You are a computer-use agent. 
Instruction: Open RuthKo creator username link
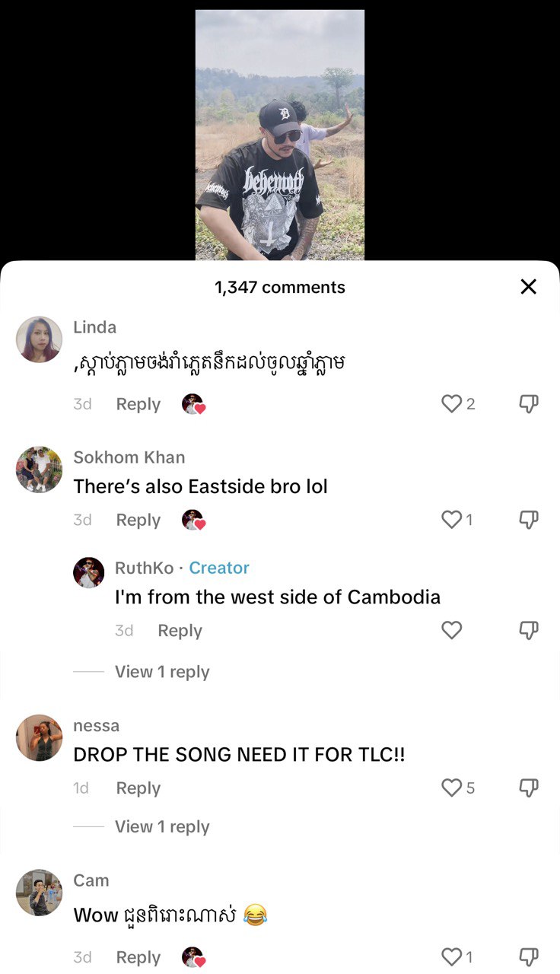[144, 568]
